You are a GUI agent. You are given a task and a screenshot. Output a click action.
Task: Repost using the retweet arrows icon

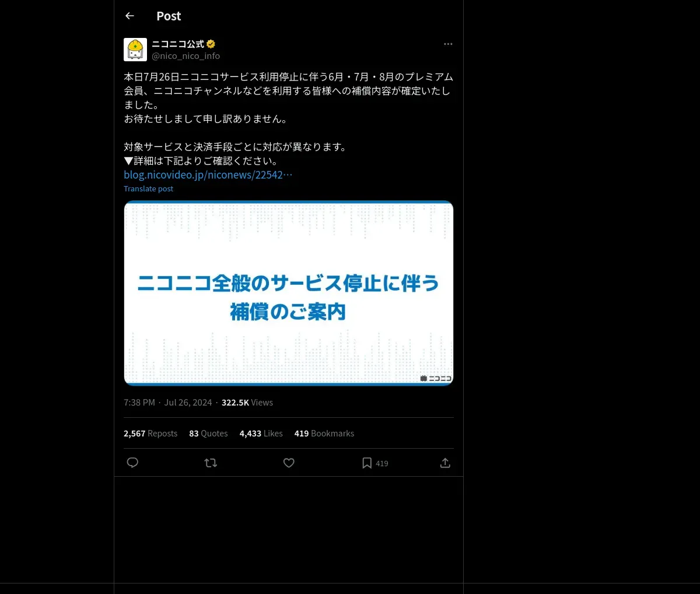point(211,463)
